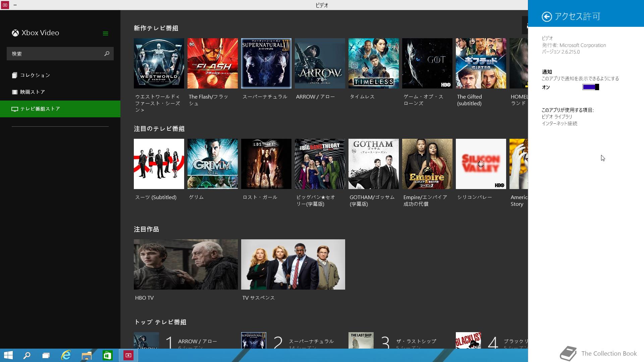Click 新作テレビ番組 section heading

click(156, 28)
